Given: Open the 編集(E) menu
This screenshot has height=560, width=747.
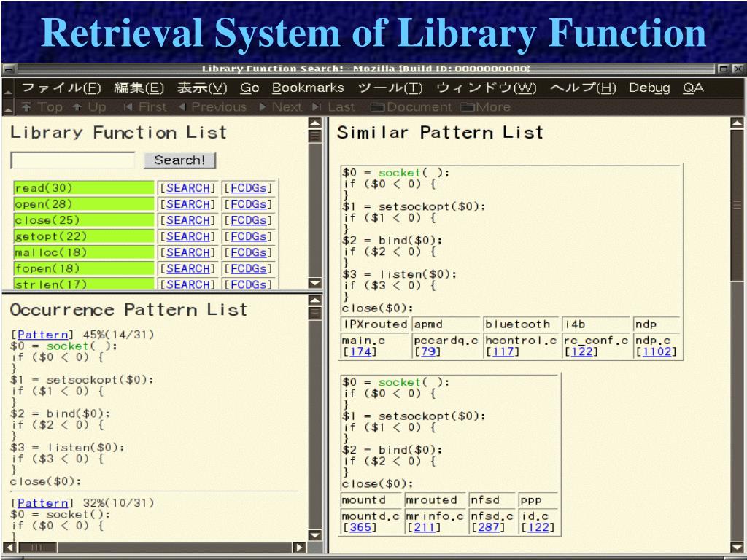Looking at the screenshot, I should coord(139,88).
